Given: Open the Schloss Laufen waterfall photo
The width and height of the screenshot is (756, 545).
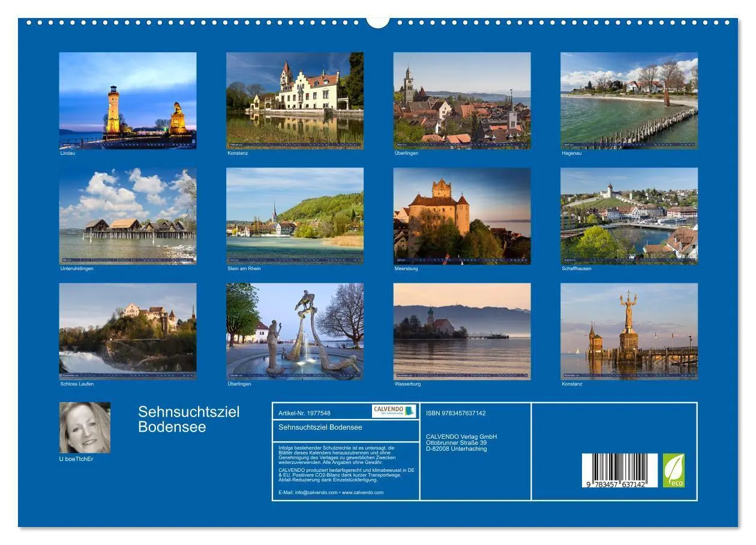Looking at the screenshot, I should click(128, 331).
